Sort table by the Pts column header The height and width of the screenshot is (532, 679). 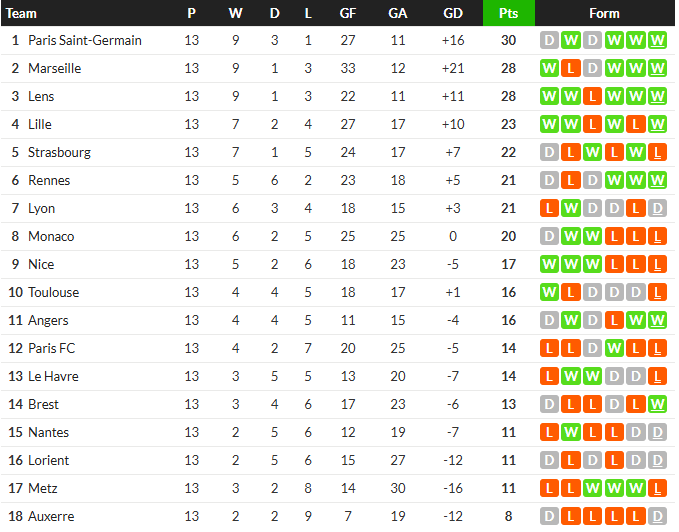(x=508, y=13)
